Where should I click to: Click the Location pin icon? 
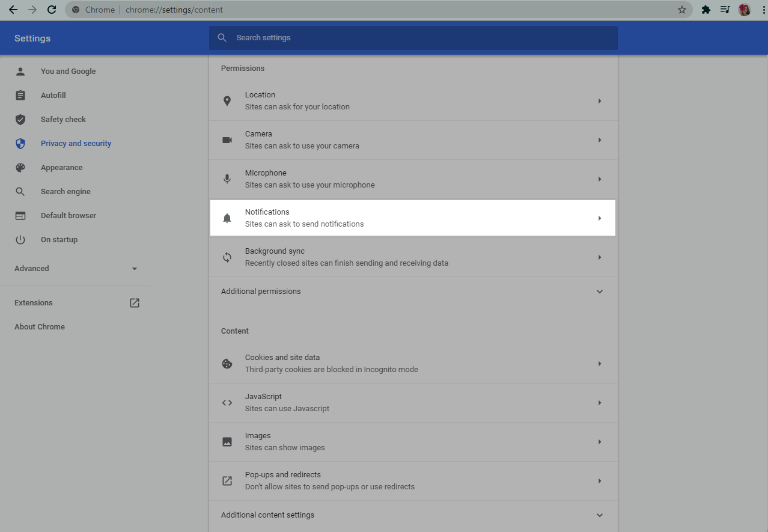(227, 101)
